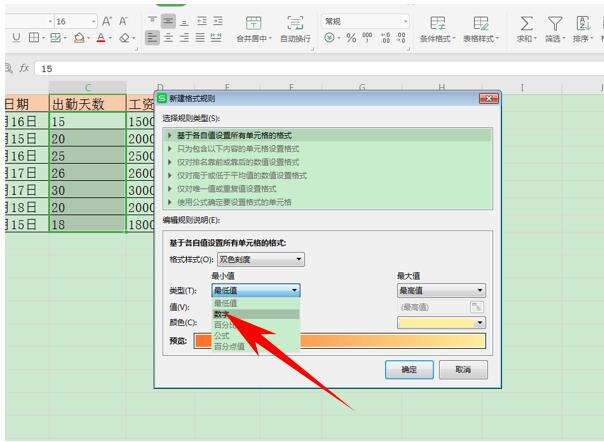
Task: Increase the decimal places
Action: (386, 38)
